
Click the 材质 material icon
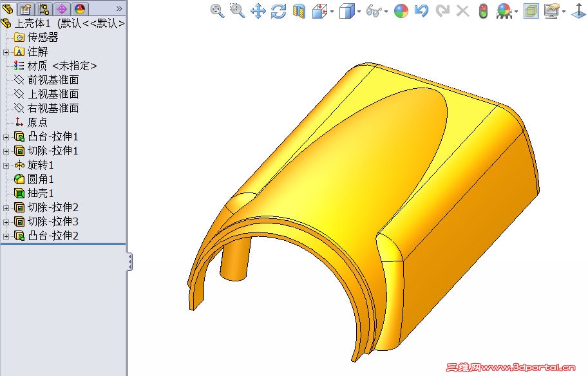pyautogui.click(x=19, y=66)
